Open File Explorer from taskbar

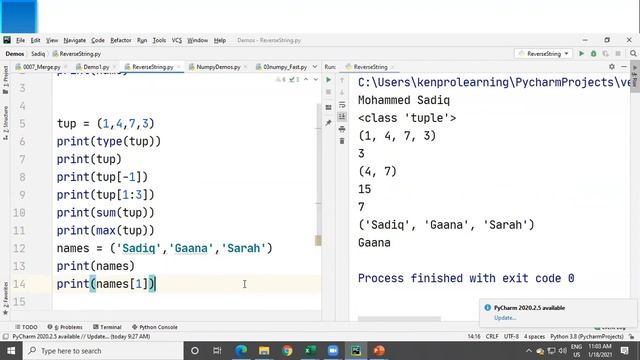point(264,351)
